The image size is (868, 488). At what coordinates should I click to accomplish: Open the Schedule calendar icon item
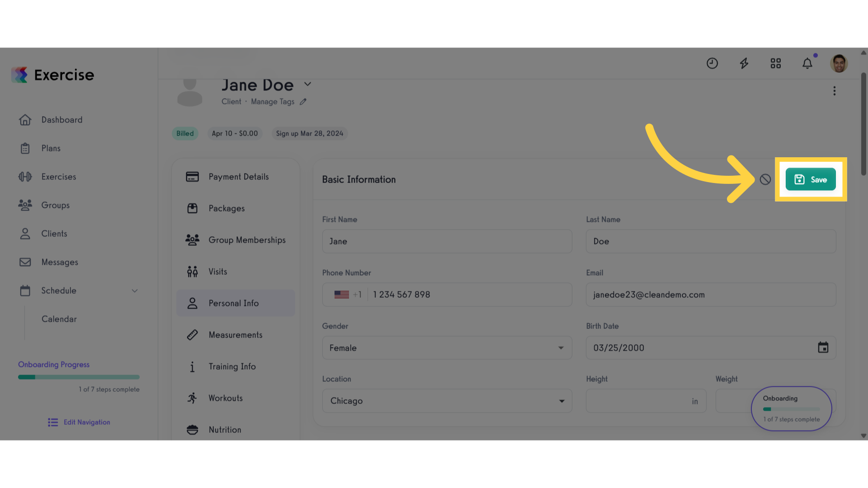tap(25, 291)
